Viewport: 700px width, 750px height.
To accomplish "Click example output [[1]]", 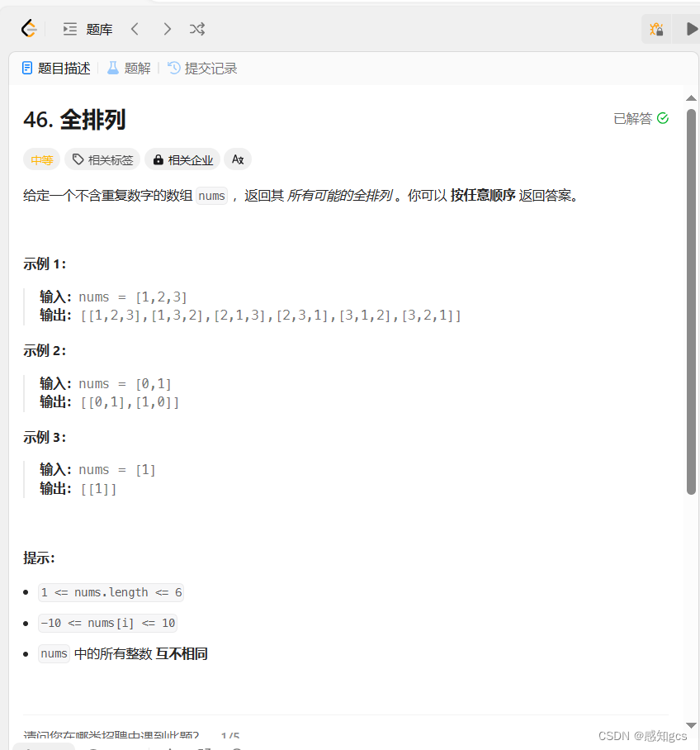I will click(x=98, y=489).
